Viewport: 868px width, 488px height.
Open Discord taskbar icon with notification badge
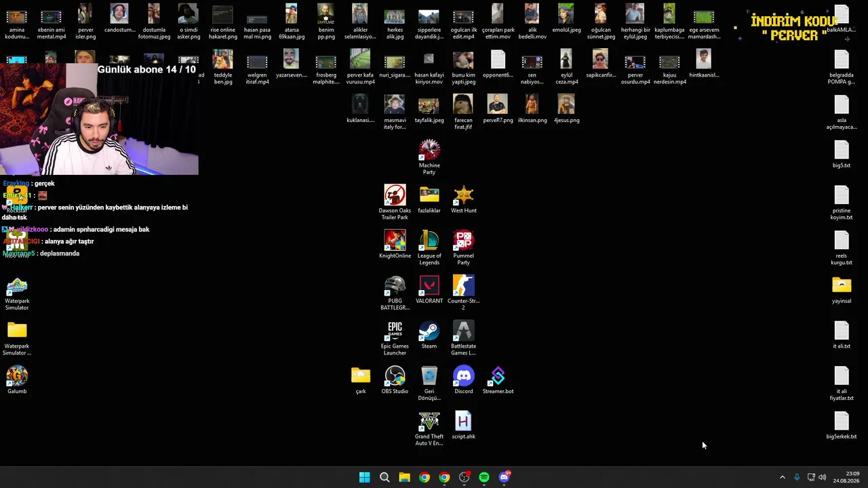[505, 477]
